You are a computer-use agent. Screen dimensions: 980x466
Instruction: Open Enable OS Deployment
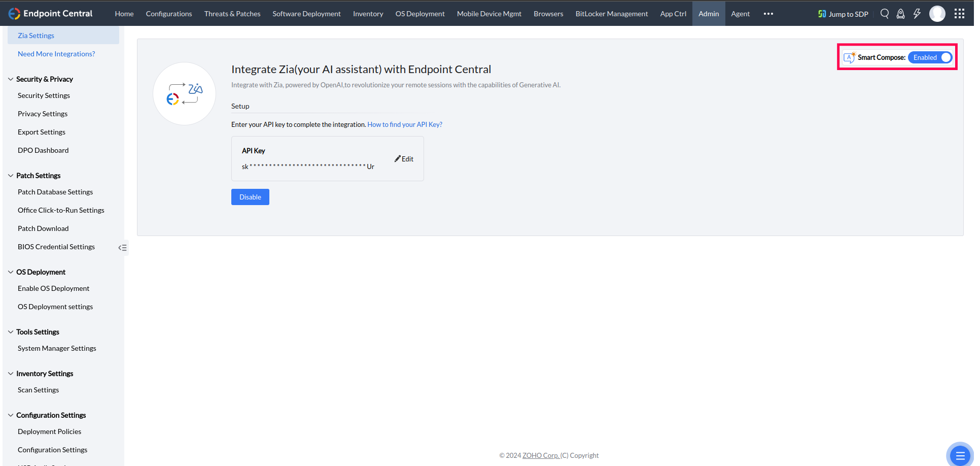click(53, 288)
